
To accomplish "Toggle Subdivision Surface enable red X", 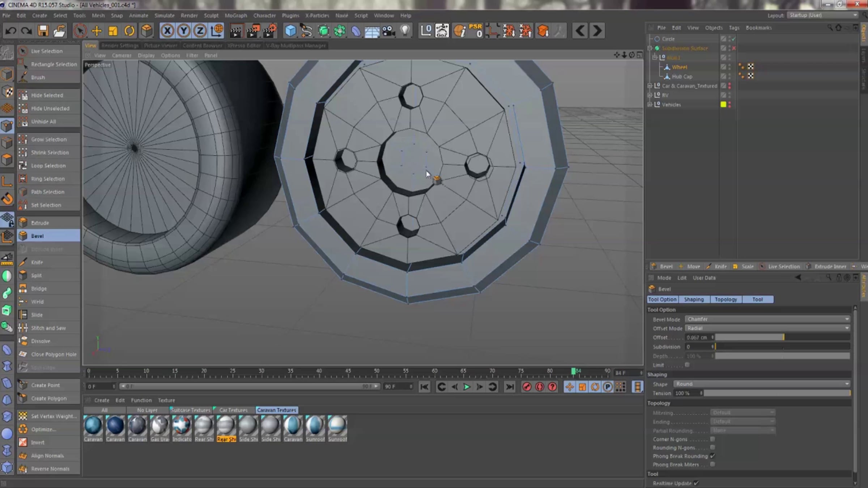I will (734, 48).
